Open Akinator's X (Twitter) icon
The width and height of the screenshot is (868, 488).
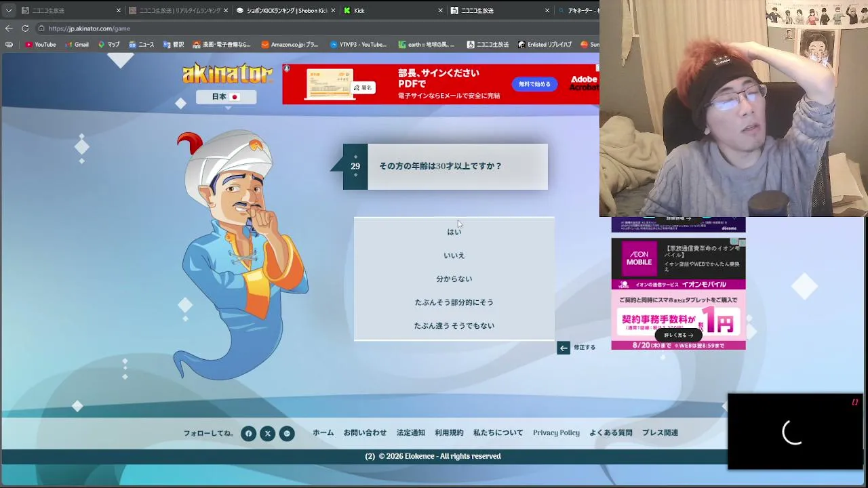pos(268,434)
